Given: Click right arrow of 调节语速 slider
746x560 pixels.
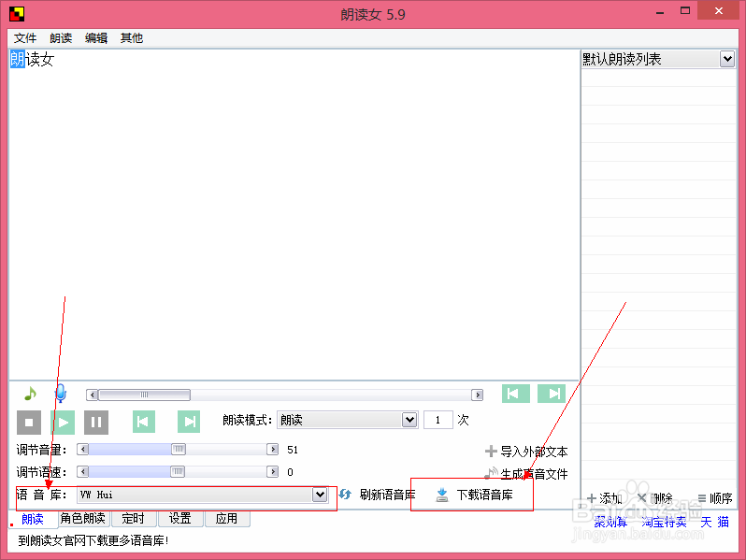Looking at the screenshot, I should pyautogui.click(x=273, y=471).
